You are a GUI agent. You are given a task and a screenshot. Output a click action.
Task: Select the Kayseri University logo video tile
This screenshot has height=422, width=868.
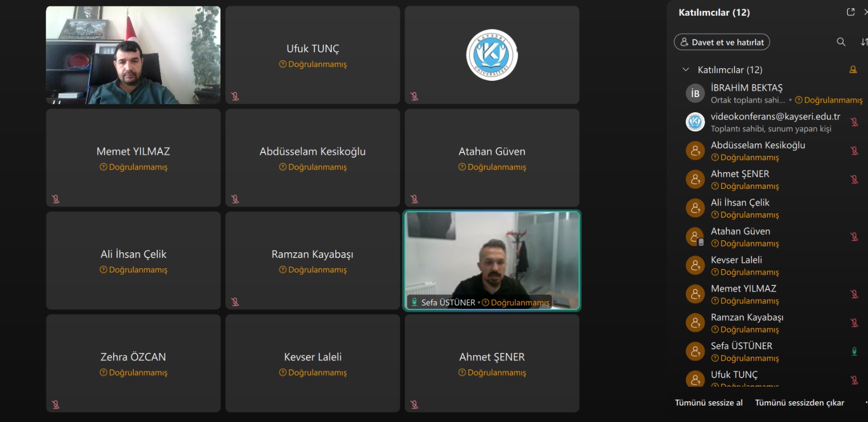coord(492,55)
